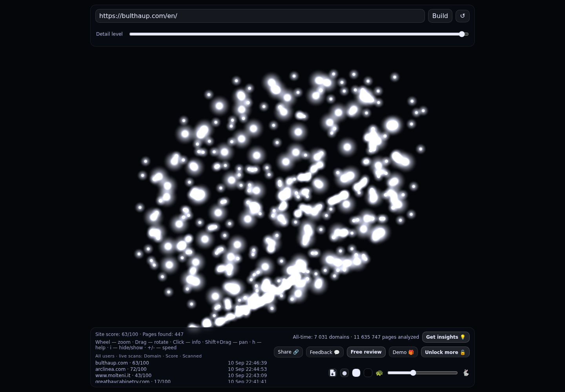Click the Site score 63/100 text
This screenshot has height=392, width=565.
pyautogui.click(x=117, y=334)
